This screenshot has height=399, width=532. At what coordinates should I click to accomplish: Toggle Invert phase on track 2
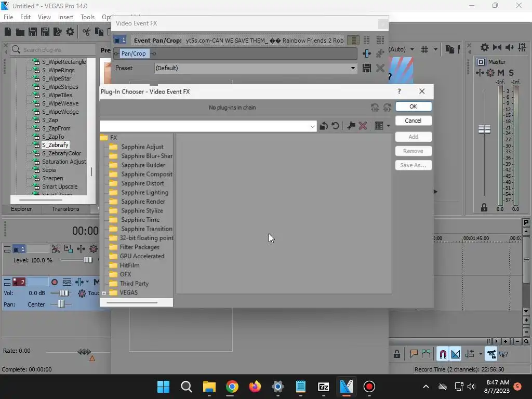67,282
